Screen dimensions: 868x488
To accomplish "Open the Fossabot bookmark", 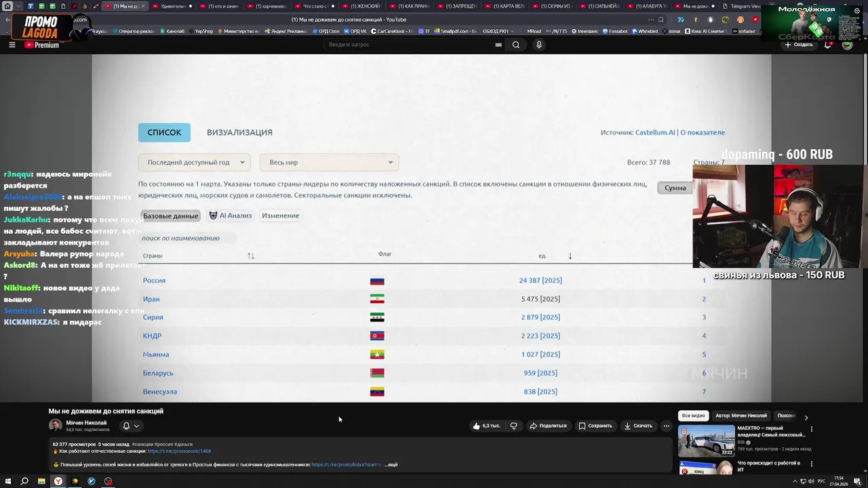I will (614, 31).
